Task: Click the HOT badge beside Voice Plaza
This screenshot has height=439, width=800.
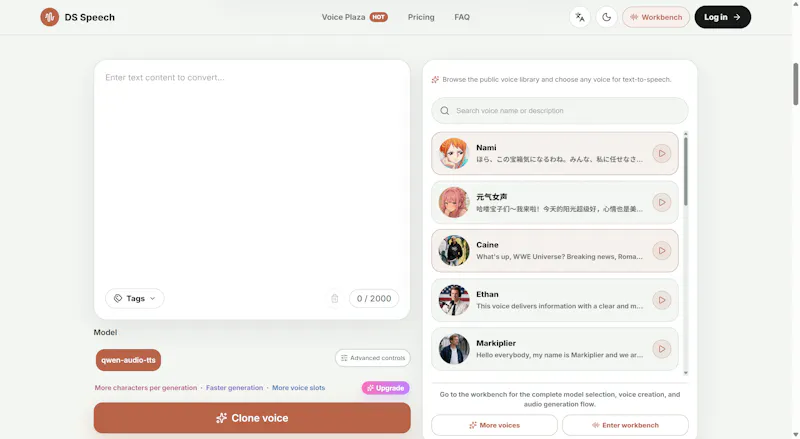Action: [379, 17]
